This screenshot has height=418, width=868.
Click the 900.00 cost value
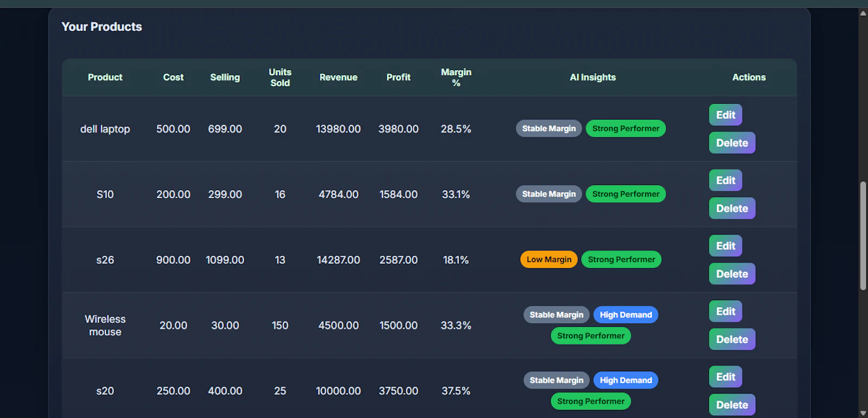pos(174,260)
